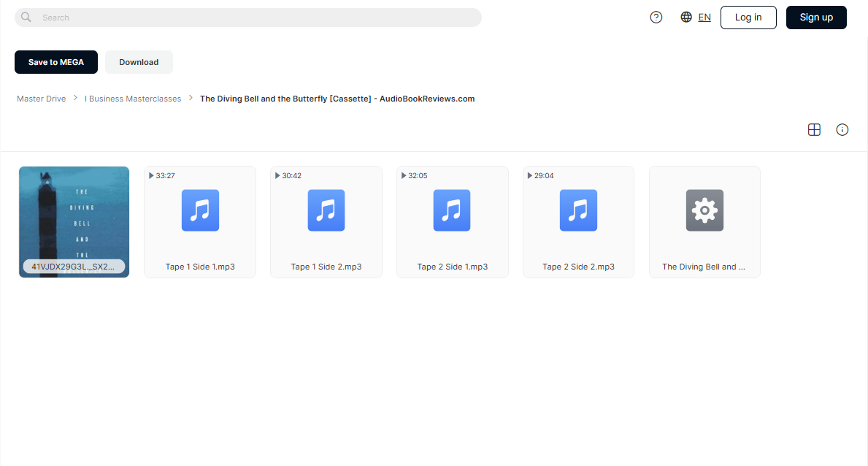Play the 30:42 audio duration badge
Viewport: 868px width, 466px height.
click(288, 175)
